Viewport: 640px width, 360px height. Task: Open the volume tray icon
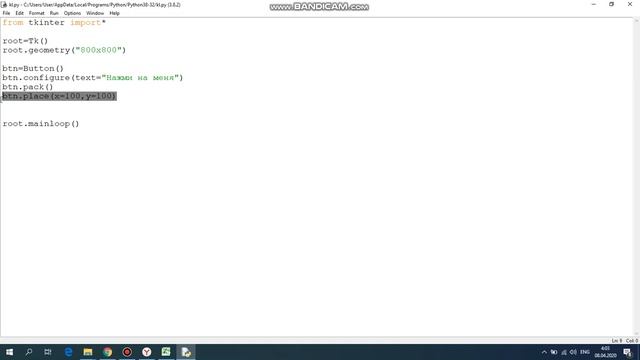pyautogui.click(x=573, y=352)
